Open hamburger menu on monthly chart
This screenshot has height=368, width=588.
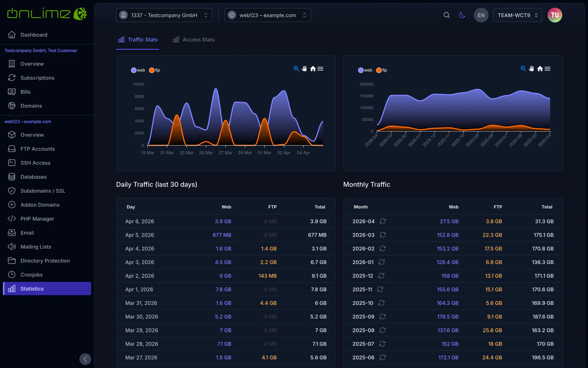click(547, 69)
